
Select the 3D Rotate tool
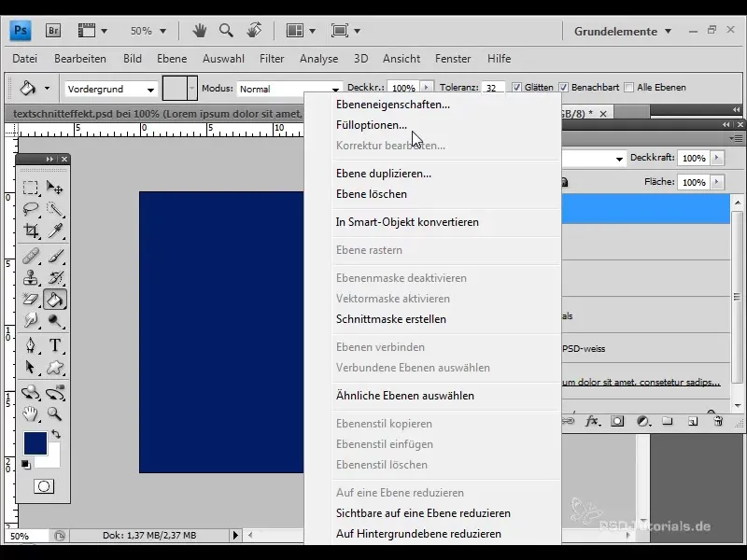tap(31, 392)
